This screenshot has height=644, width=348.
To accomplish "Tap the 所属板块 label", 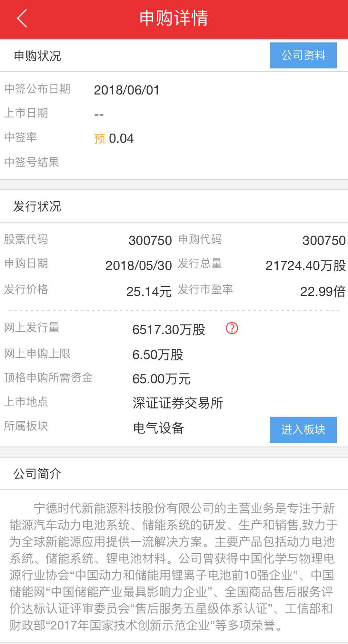I will [26, 426].
